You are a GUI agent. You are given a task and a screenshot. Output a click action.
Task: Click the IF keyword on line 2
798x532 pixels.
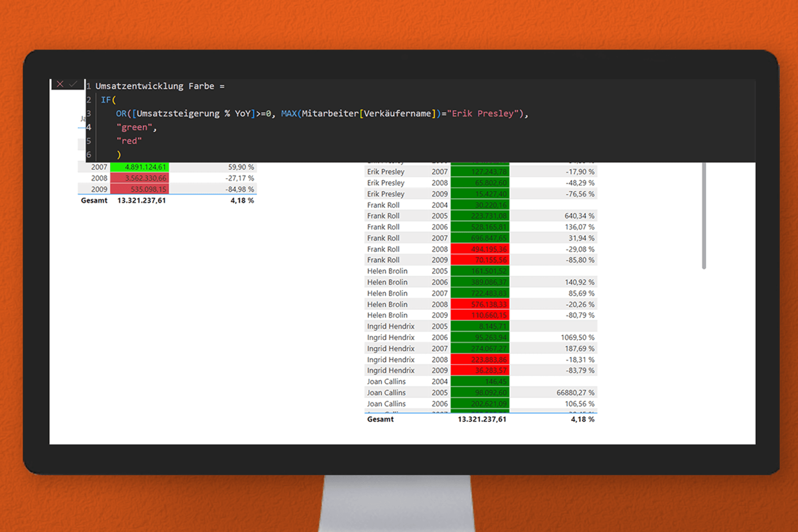[x=106, y=100]
